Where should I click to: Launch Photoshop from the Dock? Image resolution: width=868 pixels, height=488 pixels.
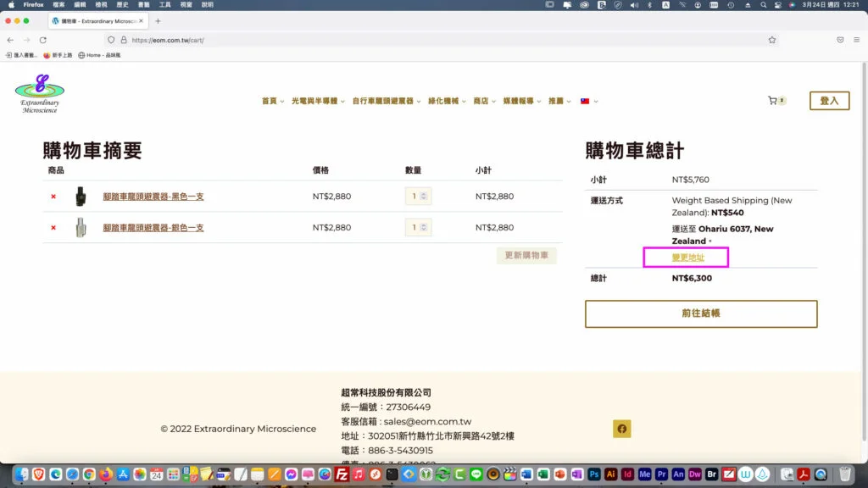click(x=594, y=474)
